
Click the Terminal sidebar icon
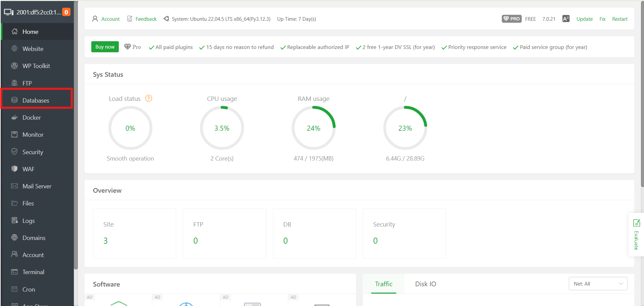(14, 272)
